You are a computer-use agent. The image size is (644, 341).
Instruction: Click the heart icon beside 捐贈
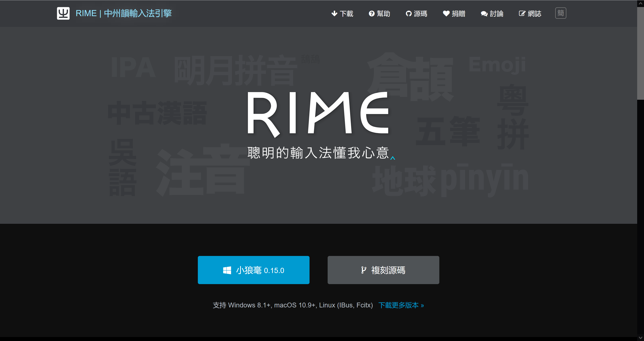pyautogui.click(x=446, y=13)
